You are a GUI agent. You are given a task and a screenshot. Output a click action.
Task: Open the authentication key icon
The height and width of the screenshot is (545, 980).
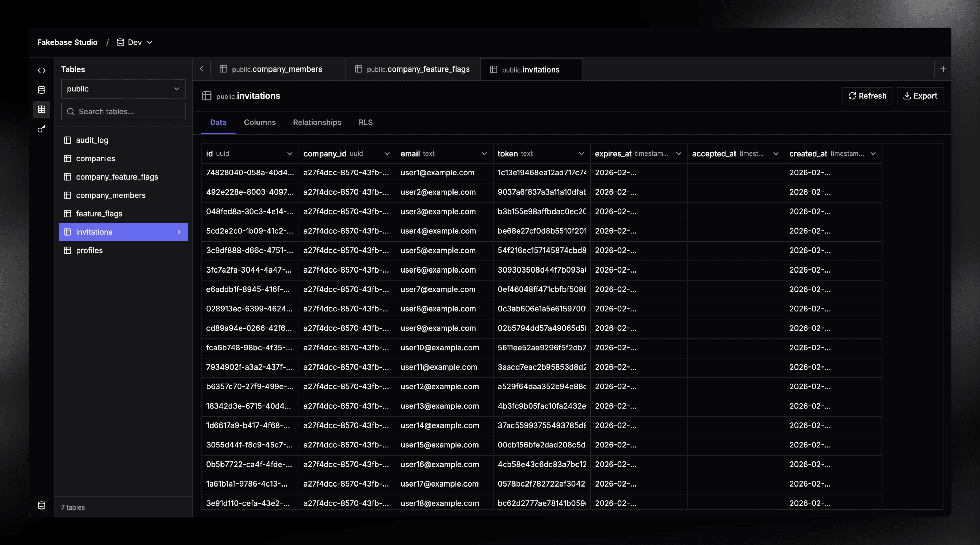[41, 129]
